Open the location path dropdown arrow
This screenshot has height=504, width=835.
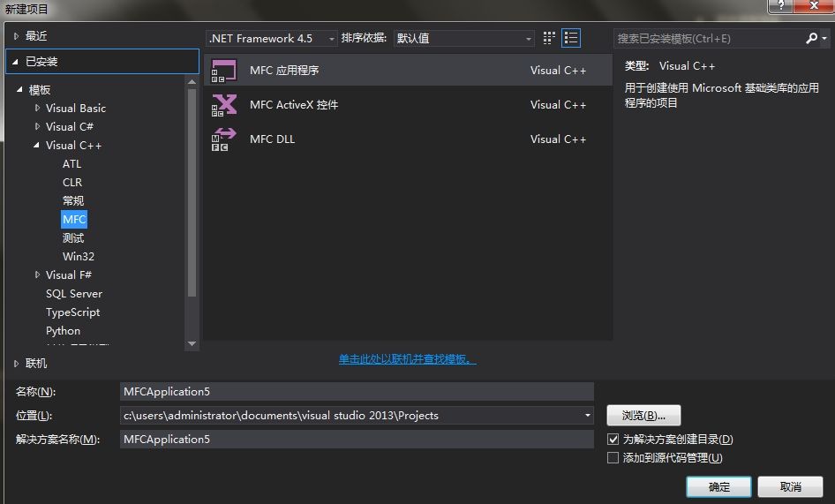point(587,416)
